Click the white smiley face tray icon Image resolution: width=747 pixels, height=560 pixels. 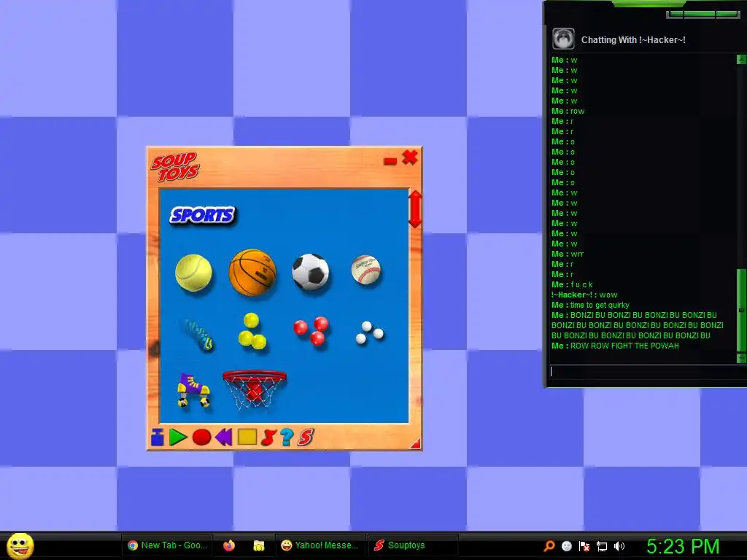tap(566, 546)
